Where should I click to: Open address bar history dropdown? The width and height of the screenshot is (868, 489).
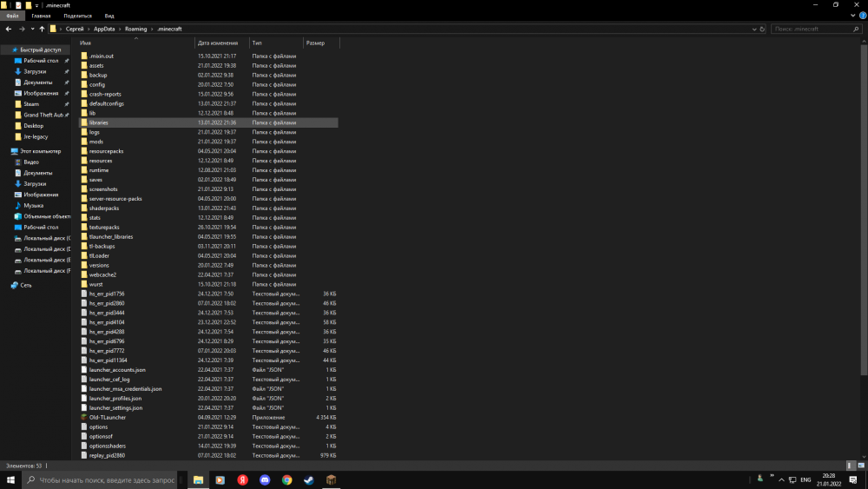coord(754,29)
